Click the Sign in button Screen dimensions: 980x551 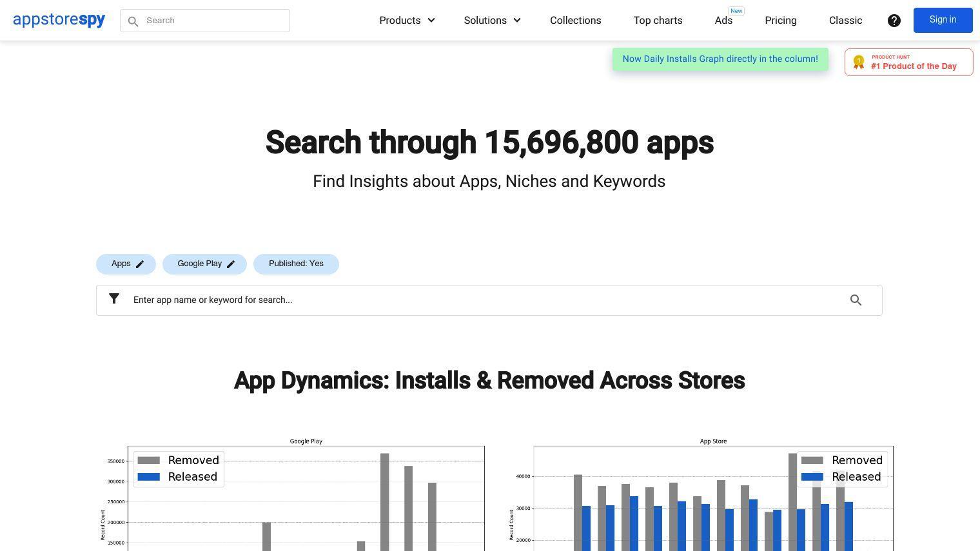943,20
